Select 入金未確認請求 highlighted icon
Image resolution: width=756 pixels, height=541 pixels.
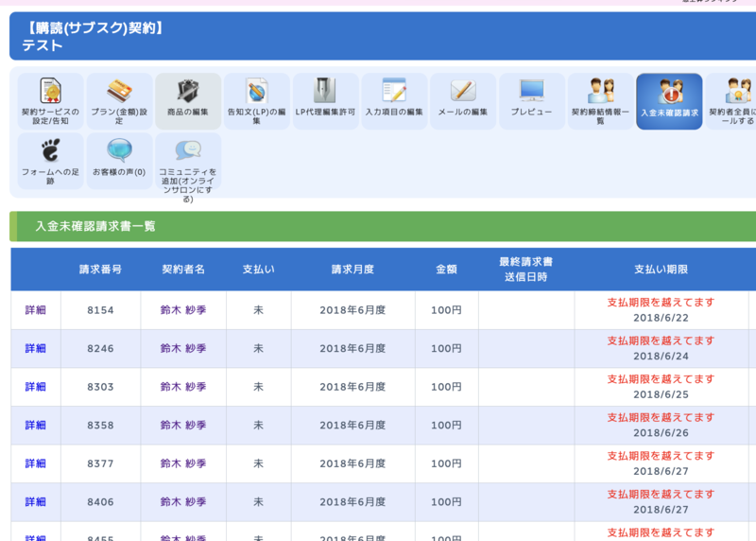(x=669, y=101)
